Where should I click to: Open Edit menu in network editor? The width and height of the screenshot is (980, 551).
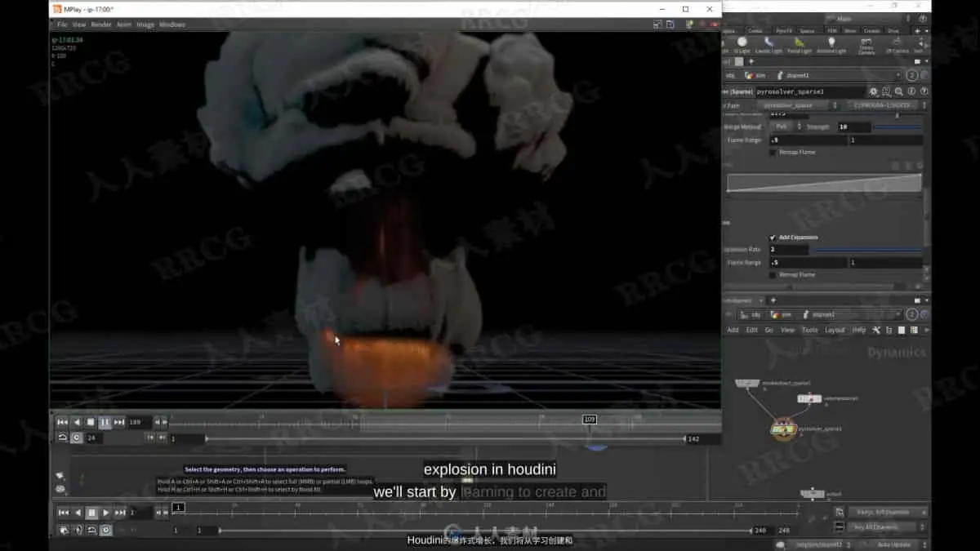point(751,330)
